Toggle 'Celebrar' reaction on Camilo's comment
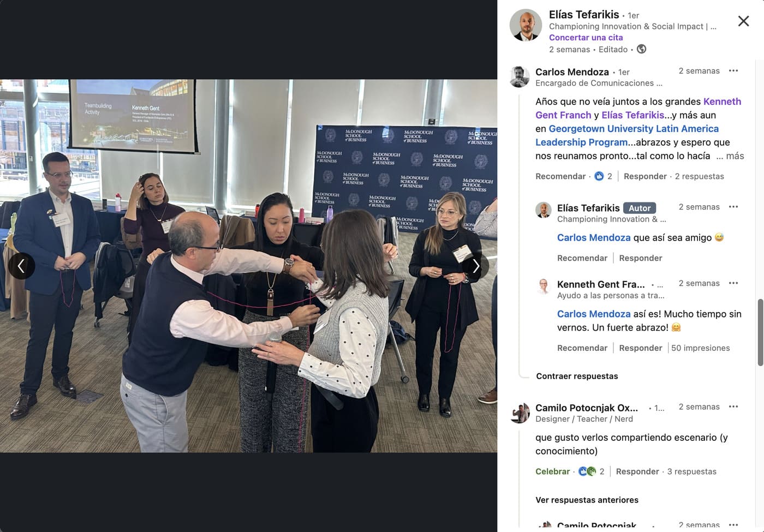 pos(552,471)
